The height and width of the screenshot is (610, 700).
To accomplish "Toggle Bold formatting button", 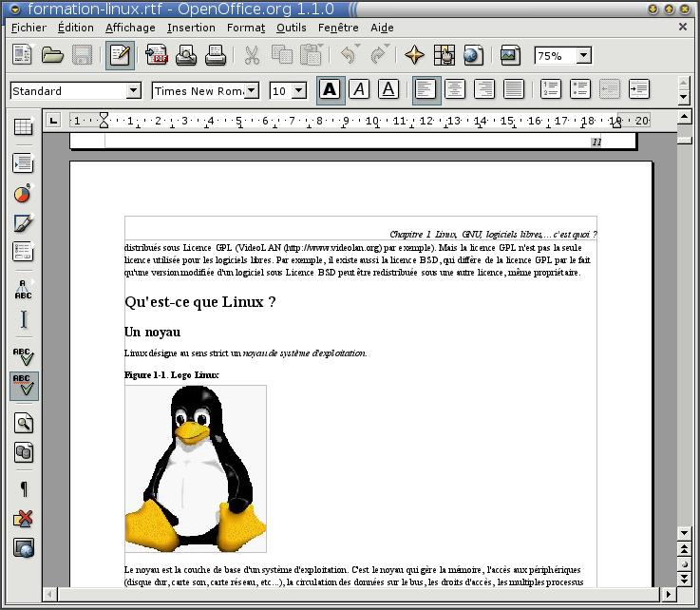I will [330, 89].
